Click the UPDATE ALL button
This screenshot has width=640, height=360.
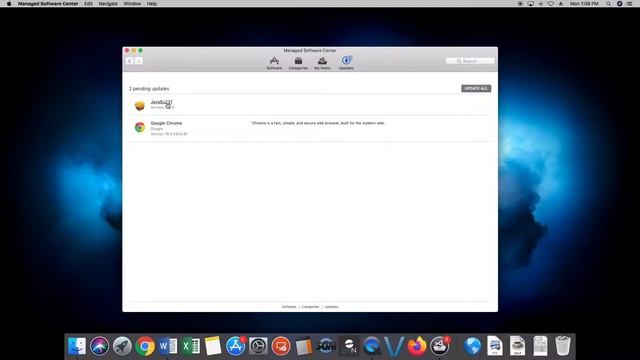tap(476, 89)
